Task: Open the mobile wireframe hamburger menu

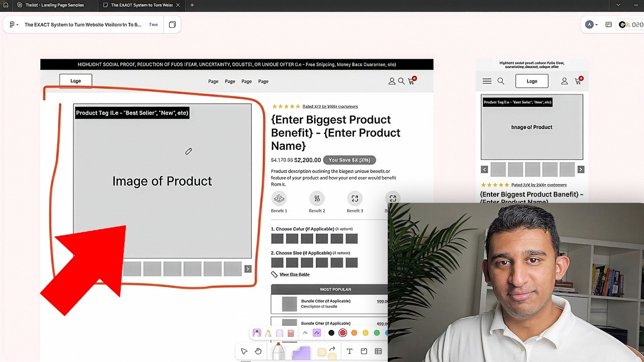Action: (x=487, y=81)
